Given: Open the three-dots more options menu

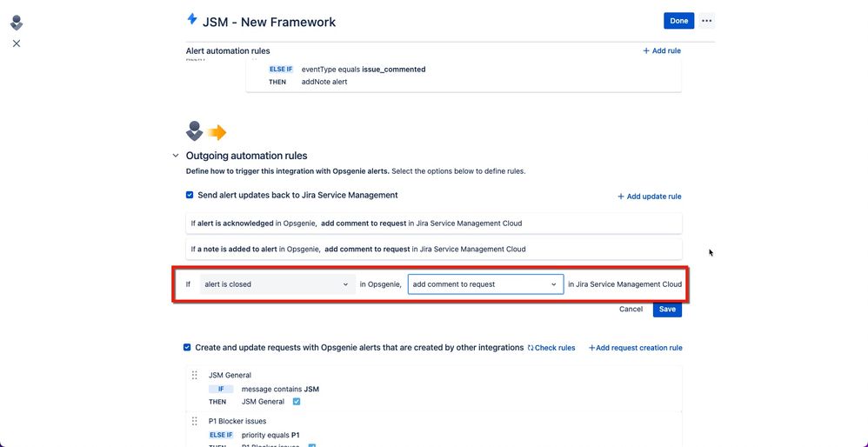Looking at the screenshot, I should pos(706,21).
